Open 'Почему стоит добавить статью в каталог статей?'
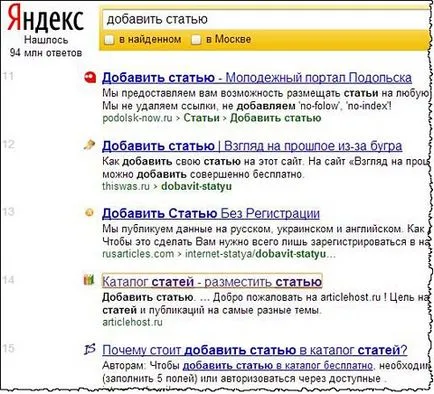Screen dimensions: 434x394 pos(255,350)
